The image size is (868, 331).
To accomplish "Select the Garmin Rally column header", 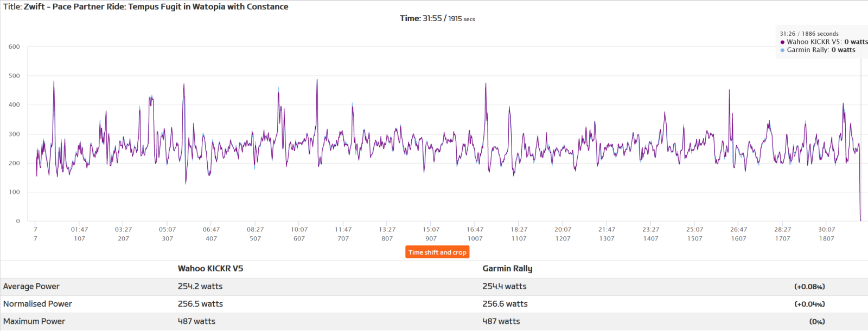I will pyautogui.click(x=507, y=269).
